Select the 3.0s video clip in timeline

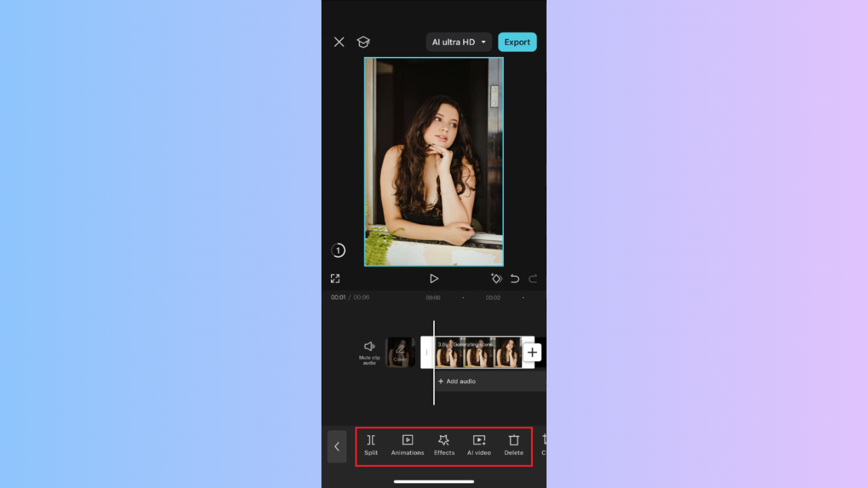point(477,352)
